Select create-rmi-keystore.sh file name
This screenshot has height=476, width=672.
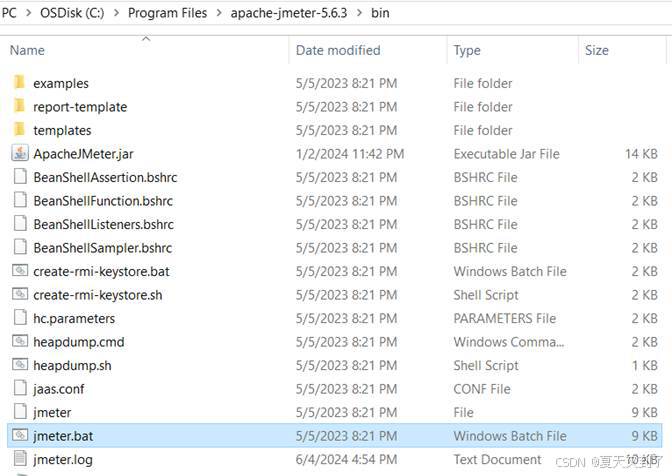tap(98, 295)
